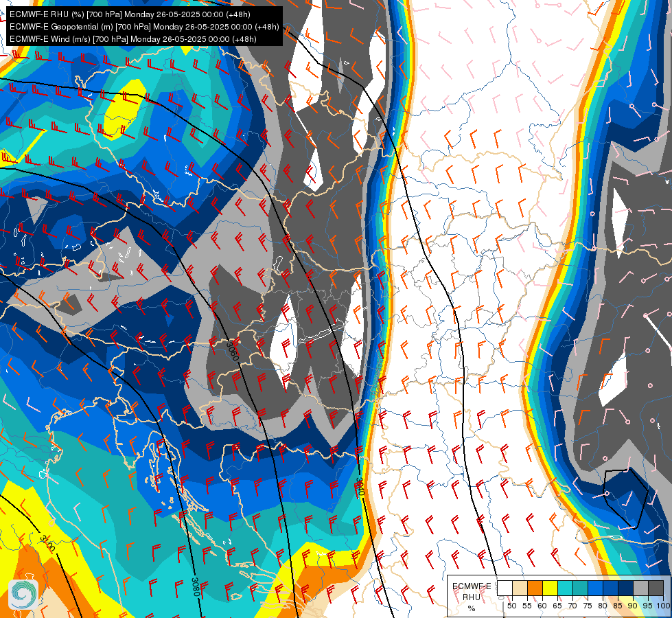Image resolution: width=672 pixels, height=618 pixels.
Task: Select the yellow 60-65% legend swatch
Action: tap(551, 588)
